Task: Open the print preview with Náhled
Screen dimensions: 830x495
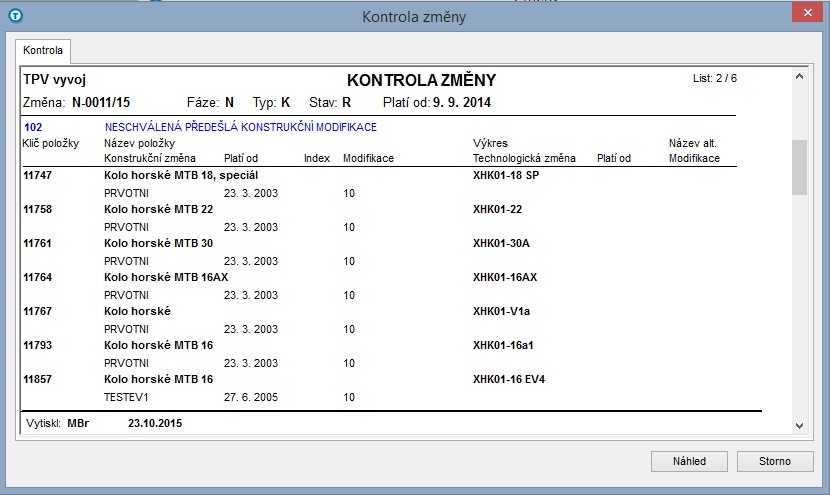Action: [x=689, y=461]
